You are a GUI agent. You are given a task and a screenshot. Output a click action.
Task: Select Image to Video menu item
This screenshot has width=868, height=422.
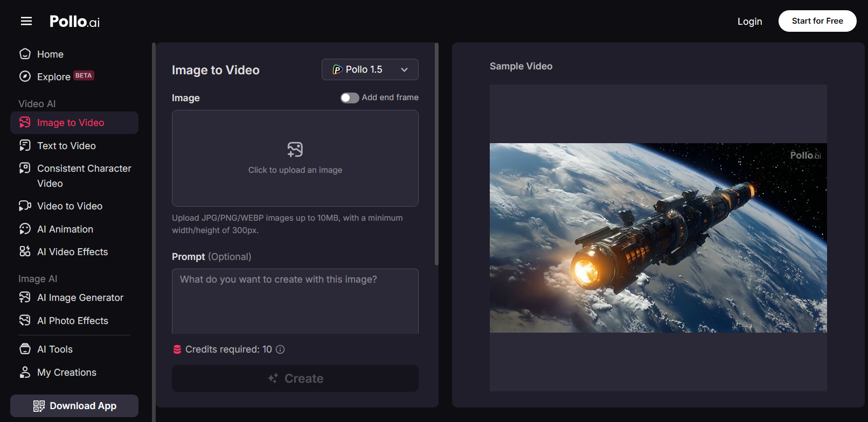click(x=74, y=123)
